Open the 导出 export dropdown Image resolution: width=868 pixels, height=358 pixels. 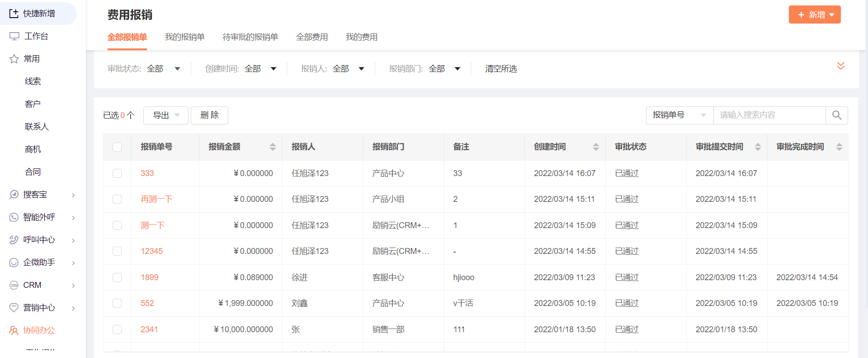tap(166, 115)
